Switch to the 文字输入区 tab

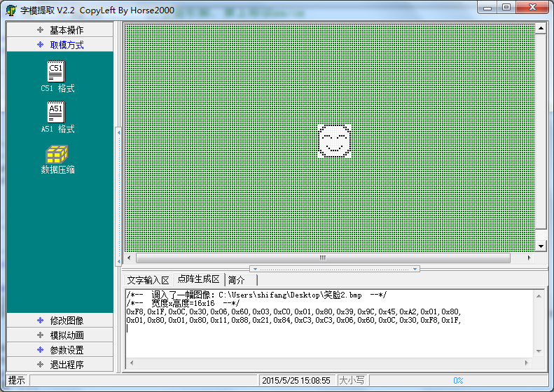[148, 281]
